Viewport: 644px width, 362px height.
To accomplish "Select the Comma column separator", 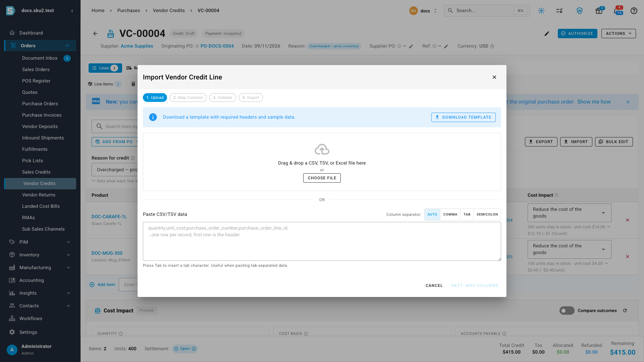I will pos(450,215).
